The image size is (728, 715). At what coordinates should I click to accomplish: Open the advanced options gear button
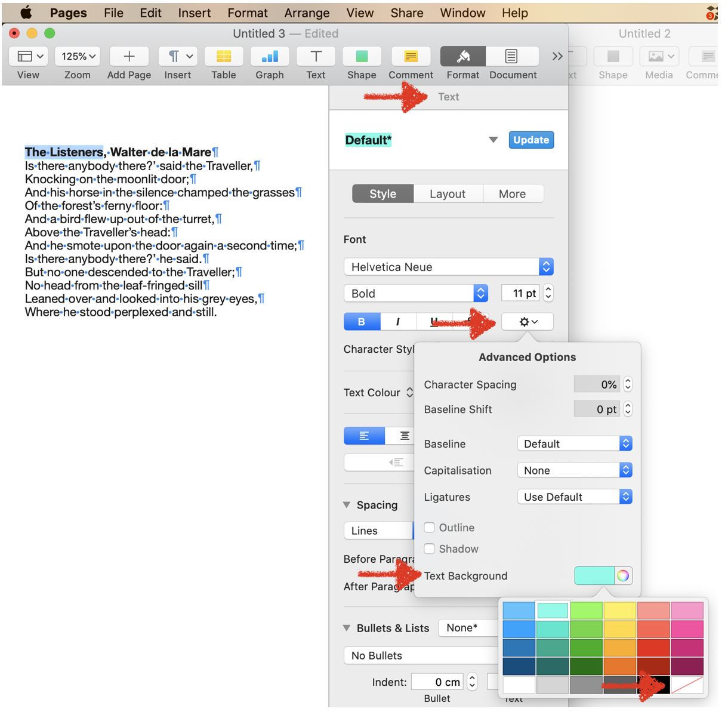pos(528,322)
